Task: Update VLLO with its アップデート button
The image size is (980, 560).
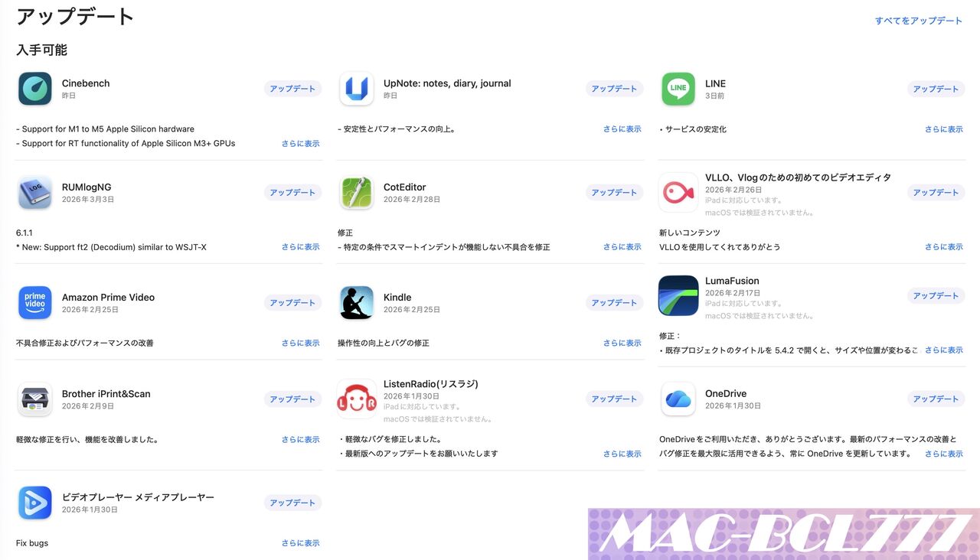Action: pyautogui.click(x=936, y=193)
